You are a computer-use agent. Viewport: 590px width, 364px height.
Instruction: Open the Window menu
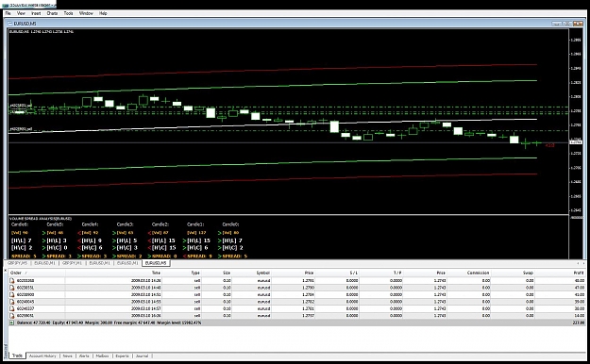[x=86, y=13]
